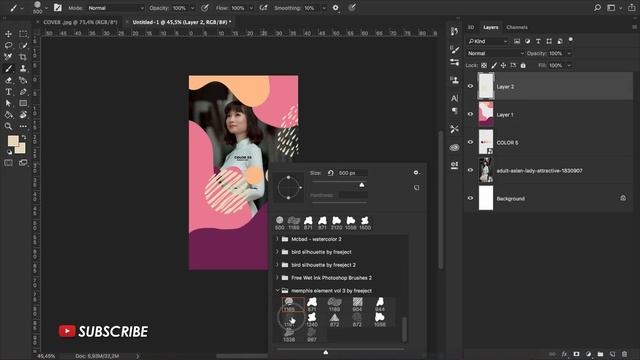Select the Move tool
This screenshot has height=360, width=640.
(x=8, y=34)
